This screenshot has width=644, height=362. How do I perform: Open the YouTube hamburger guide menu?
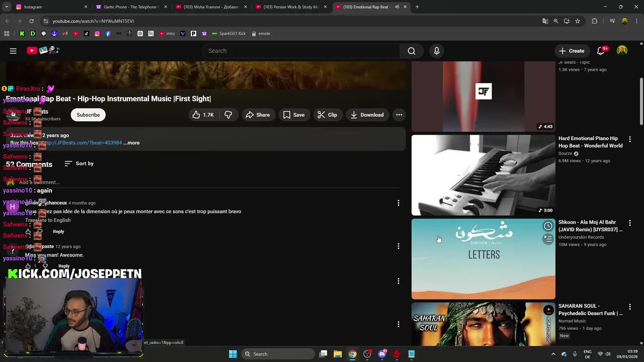tap(13, 51)
